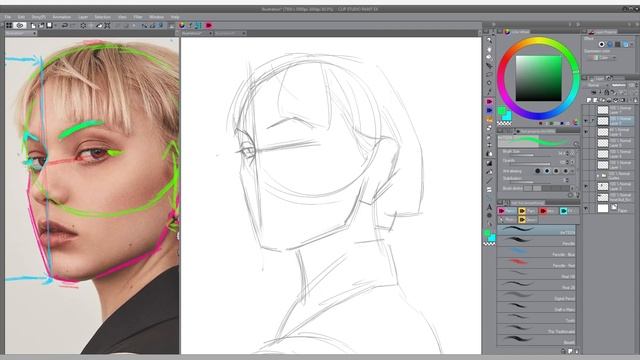This screenshot has width=640, height=360.
Task: Select the pink-flag Pencil sub tool group
Action: click(507, 211)
